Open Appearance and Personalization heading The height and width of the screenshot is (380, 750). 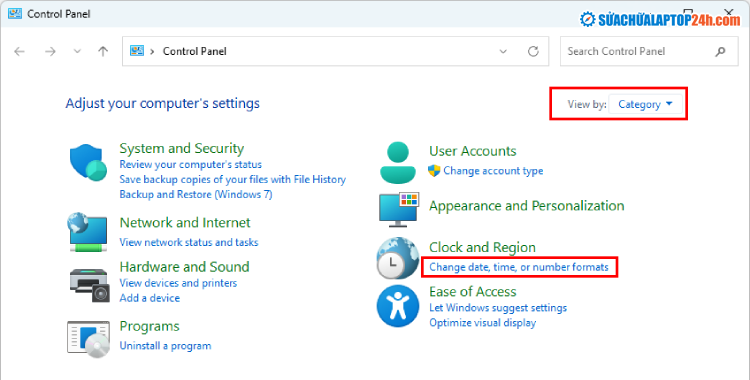527,206
